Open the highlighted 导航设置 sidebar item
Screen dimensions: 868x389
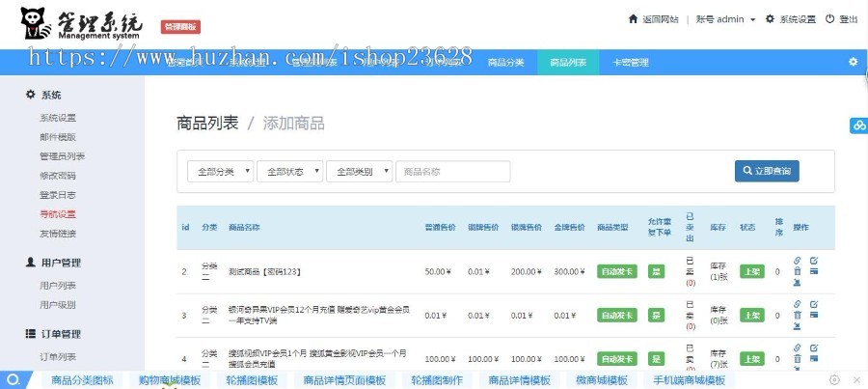58,214
